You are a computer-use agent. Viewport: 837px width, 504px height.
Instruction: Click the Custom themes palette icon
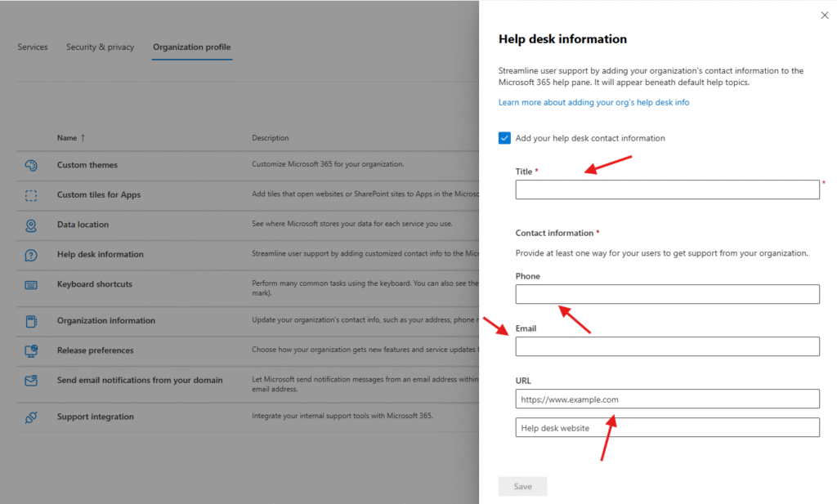31,165
